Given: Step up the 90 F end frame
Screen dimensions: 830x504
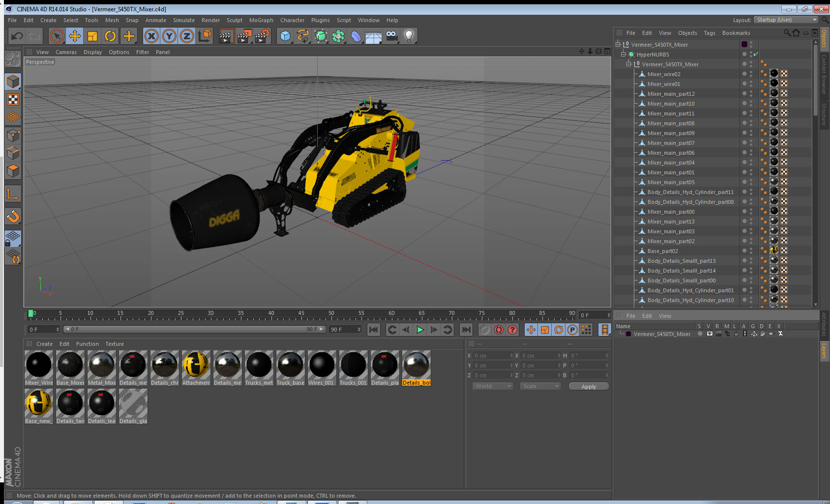Looking at the screenshot, I should coord(359,328).
